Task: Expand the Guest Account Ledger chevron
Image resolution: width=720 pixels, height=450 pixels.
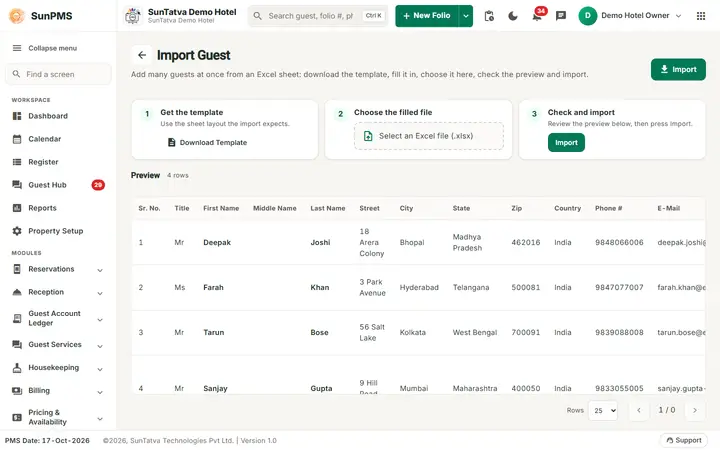Action: click(x=100, y=319)
